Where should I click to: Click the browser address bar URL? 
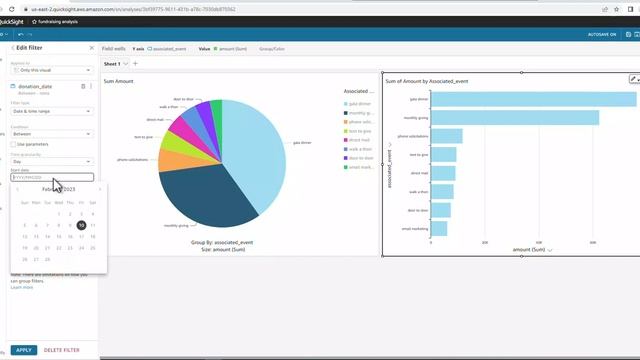[133, 9]
